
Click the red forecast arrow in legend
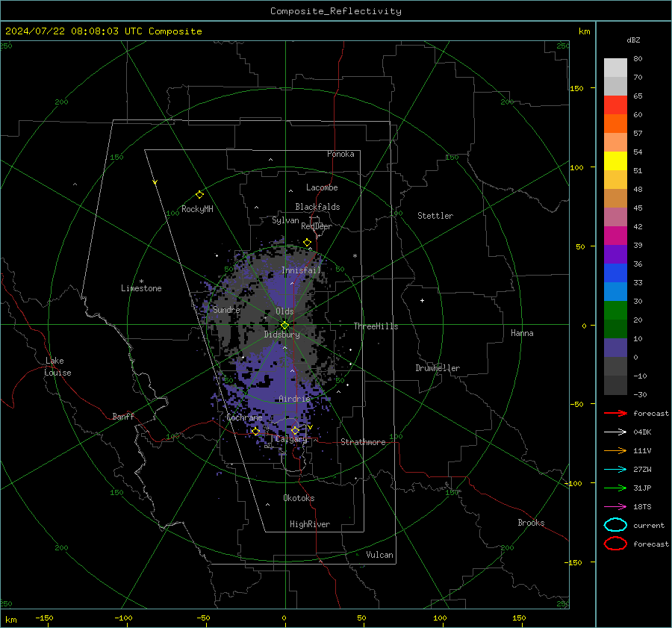point(615,413)
